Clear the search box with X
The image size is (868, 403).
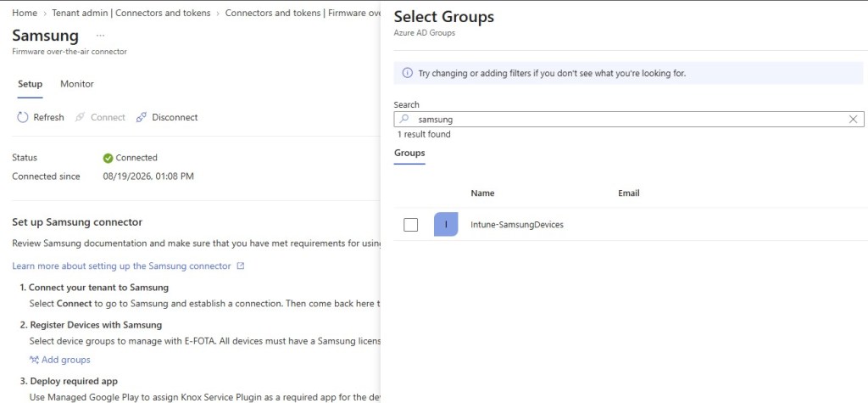853,119
